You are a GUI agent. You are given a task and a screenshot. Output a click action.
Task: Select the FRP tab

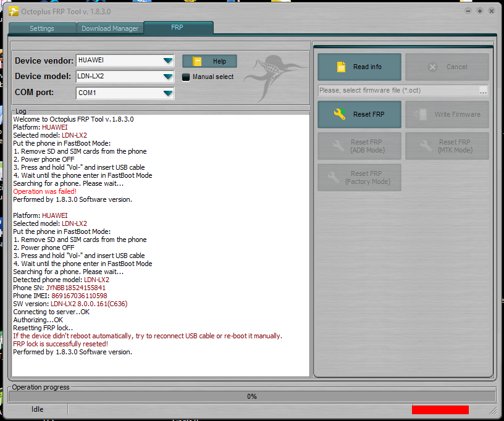[x=178, y=28]
